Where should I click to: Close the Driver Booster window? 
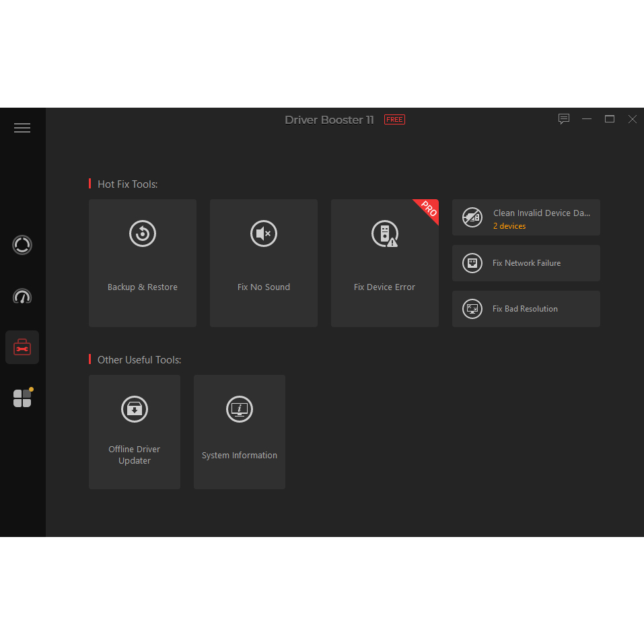633,119
